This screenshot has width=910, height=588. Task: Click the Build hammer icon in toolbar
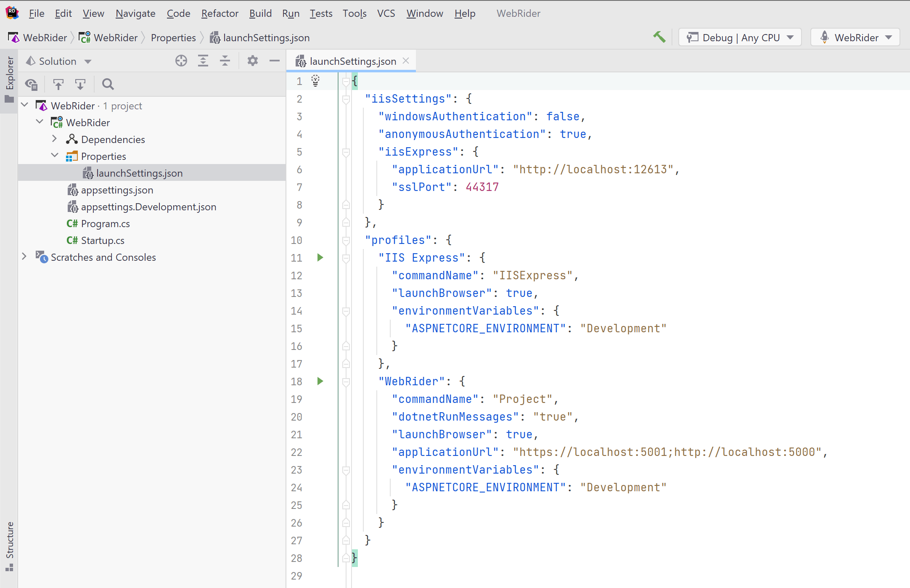659,37
